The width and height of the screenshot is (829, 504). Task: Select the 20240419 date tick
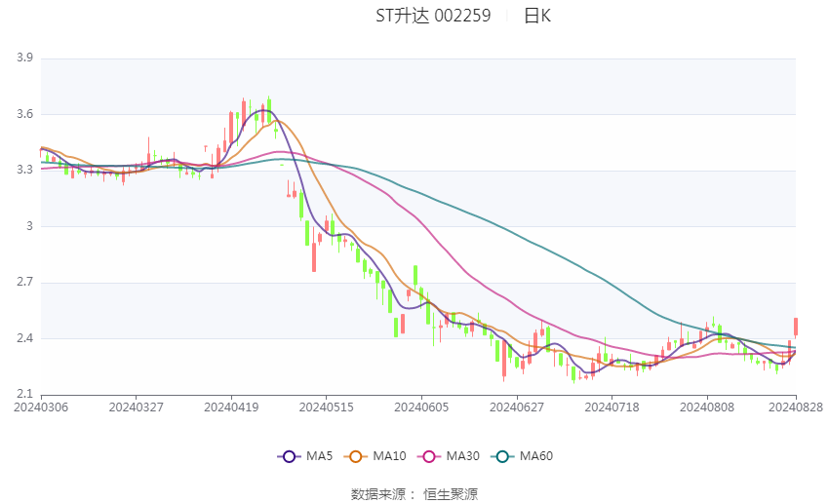coord(231,407)
